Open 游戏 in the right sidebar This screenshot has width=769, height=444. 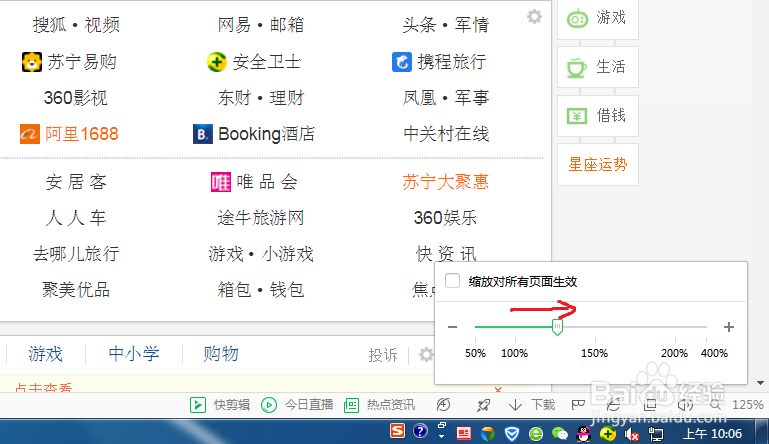click(597, 18)
